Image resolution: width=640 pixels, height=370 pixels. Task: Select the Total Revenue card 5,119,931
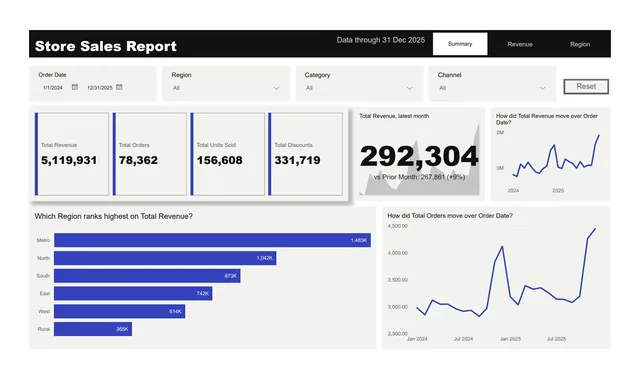(72, 154)
